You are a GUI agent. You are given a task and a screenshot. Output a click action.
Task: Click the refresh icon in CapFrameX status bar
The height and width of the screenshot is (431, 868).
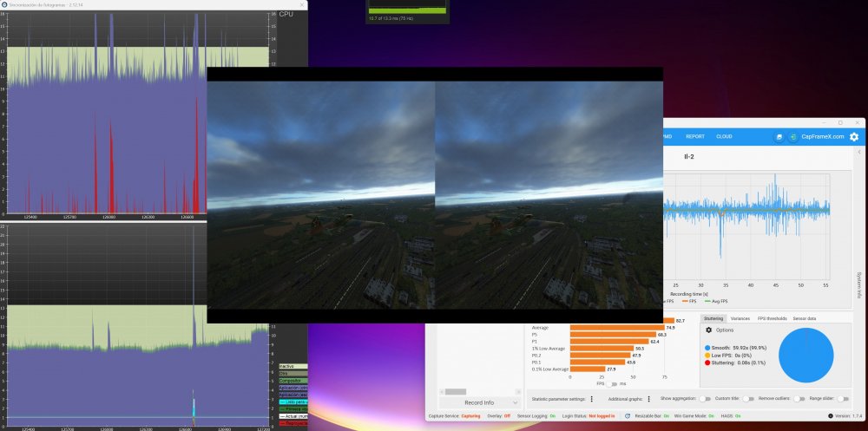point(628,415)
